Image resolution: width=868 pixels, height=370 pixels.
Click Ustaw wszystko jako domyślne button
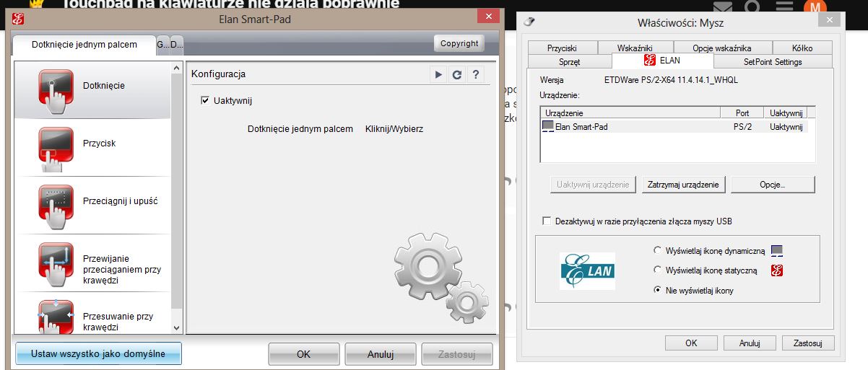98,354
